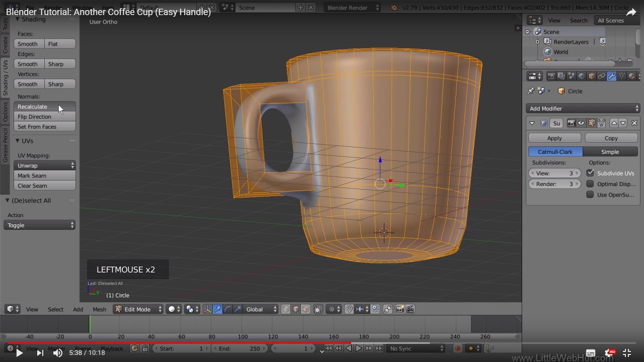Collapse the UVs panel

17,141
